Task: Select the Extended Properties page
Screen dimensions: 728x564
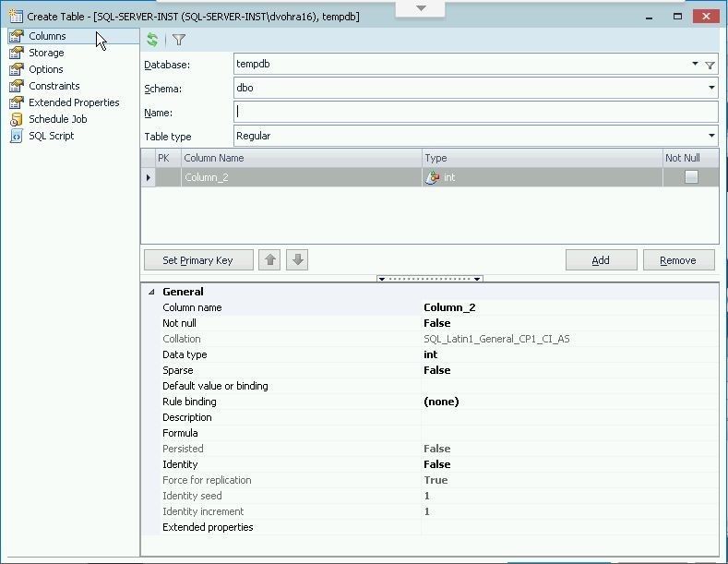Action: click(x=74, y=102)
